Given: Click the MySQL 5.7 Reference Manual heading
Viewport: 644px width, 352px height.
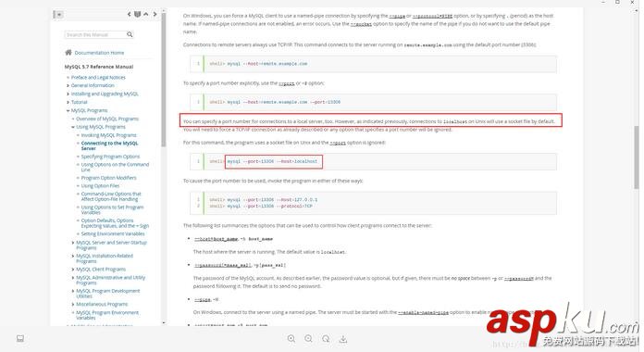Looking at the screenshot, I should 99,67.
